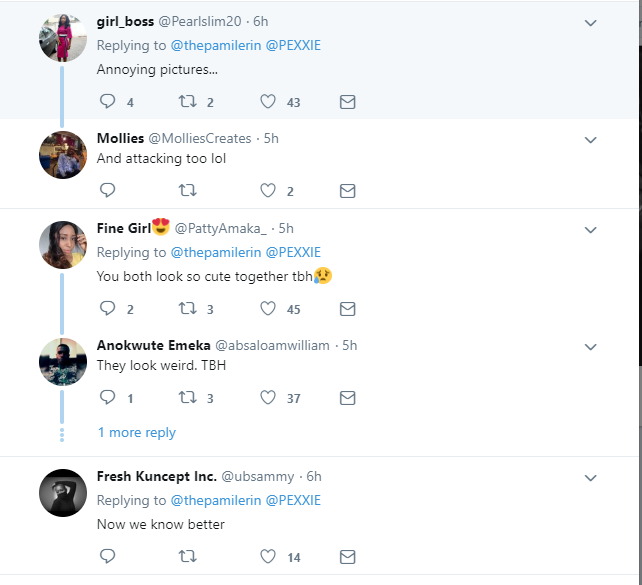Reply to Mollies' "And attacking too lol" tweet
Screen dimensions: 642x585
pos(108,191)
